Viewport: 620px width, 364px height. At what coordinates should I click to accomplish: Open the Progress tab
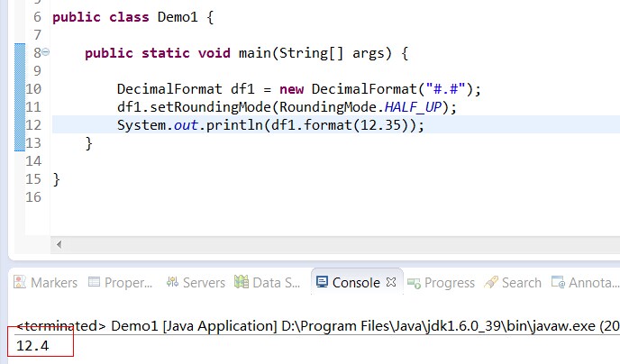(x=441, y=283)
